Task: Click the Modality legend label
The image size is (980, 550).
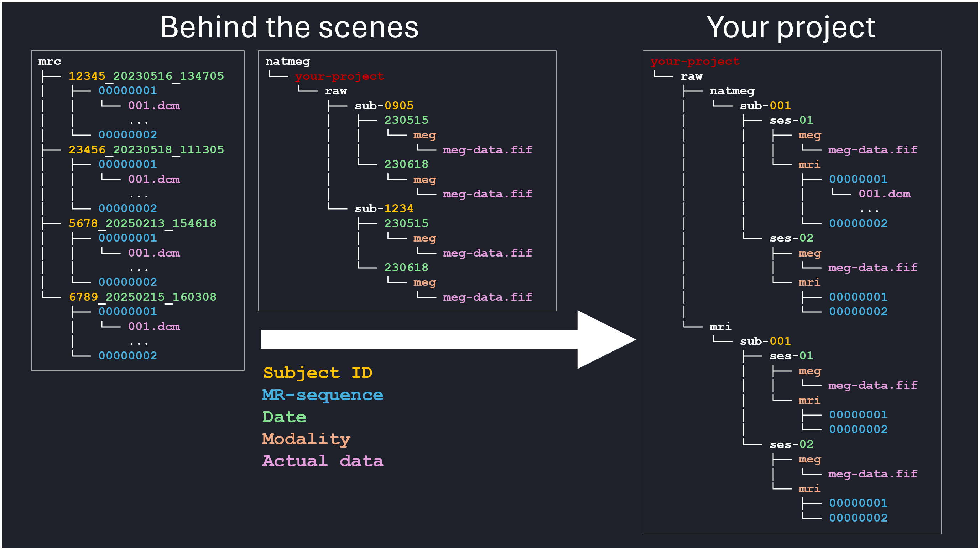Action: (x=306, y=439)
